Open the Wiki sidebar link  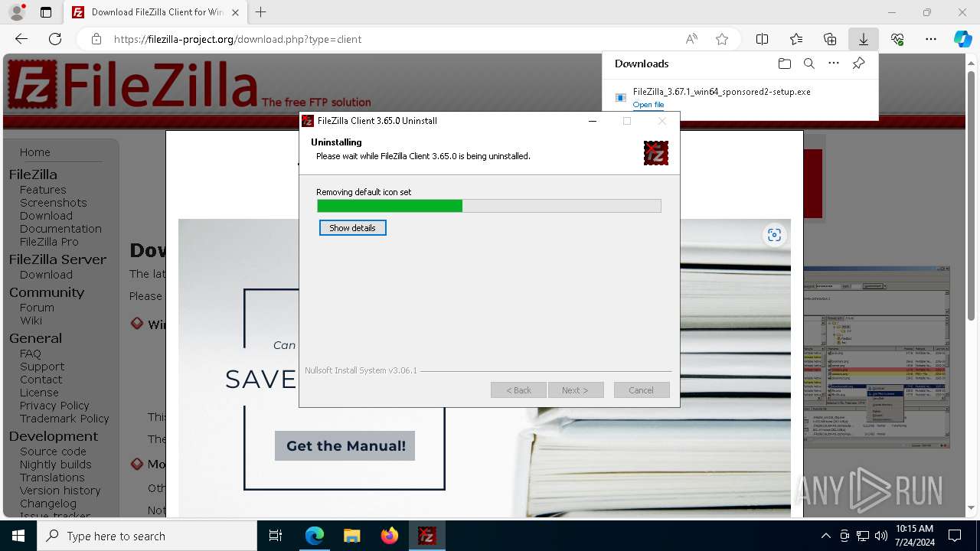tap(31, 321)
